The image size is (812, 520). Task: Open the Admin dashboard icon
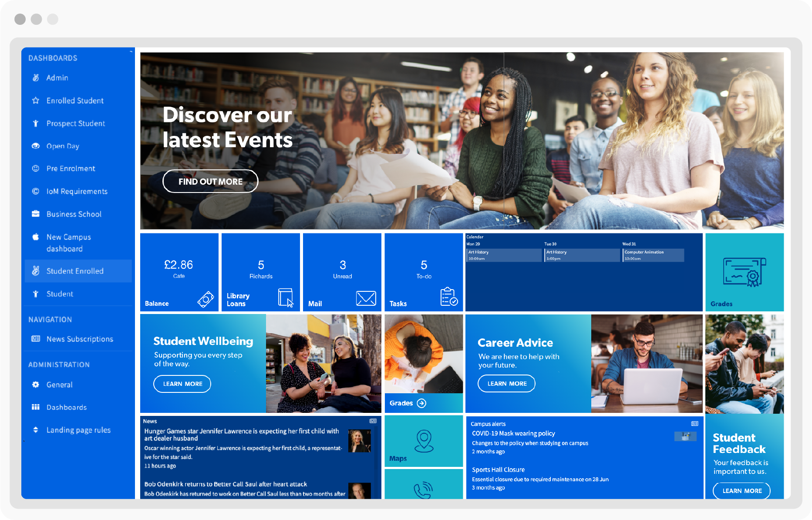(x=36, y=78)
